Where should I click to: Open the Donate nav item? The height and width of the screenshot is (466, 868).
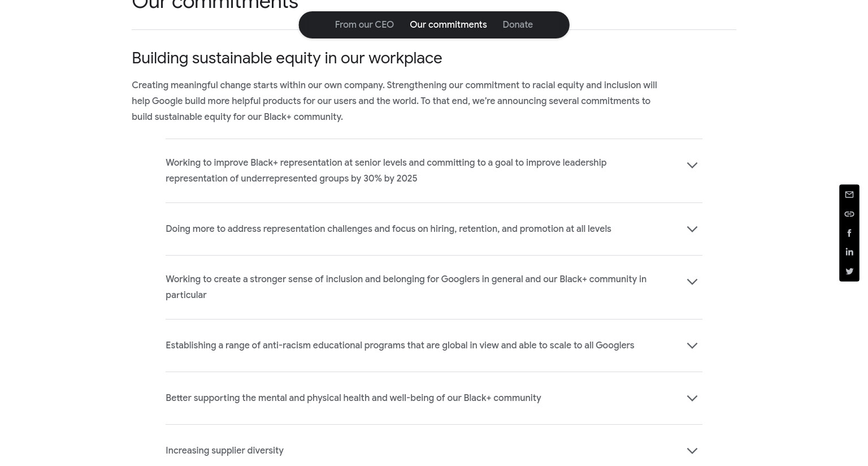coord(518,25)
